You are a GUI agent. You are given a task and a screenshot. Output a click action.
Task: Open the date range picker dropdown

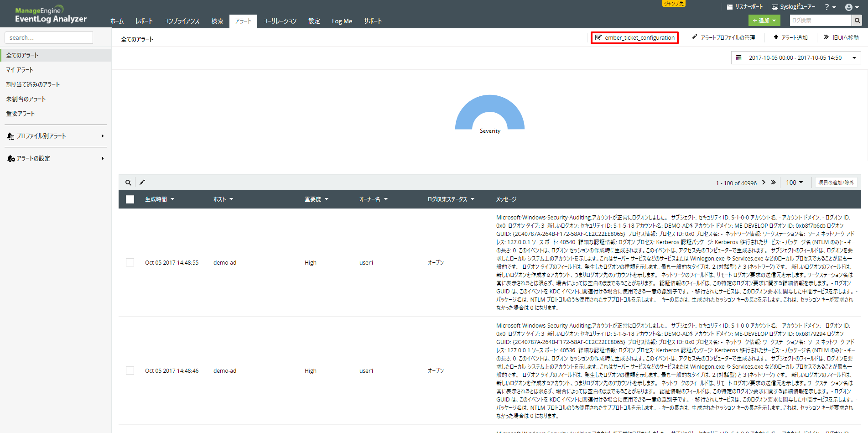796,58
